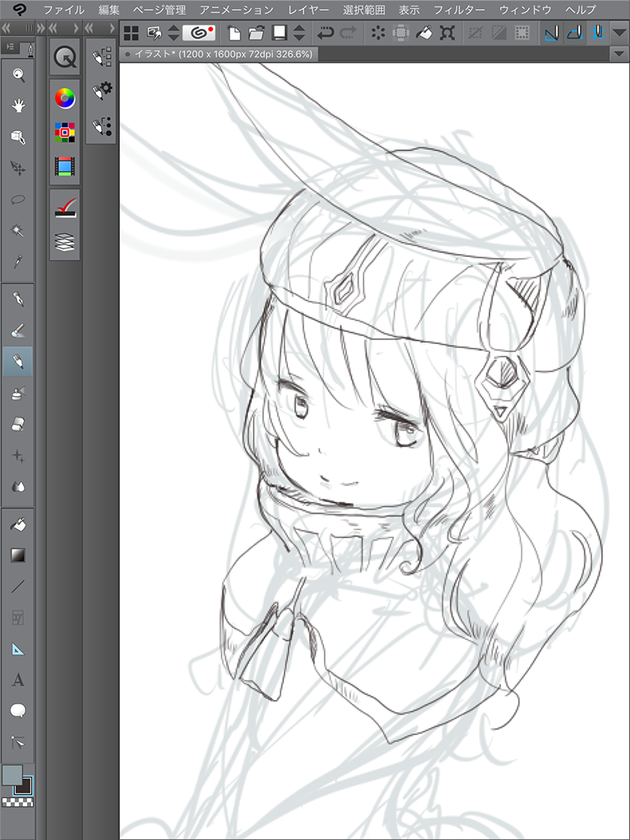This screenshot has height=840, width=630.
Task: Open the ヘルプ menu
Action: [x=580, y=10]
